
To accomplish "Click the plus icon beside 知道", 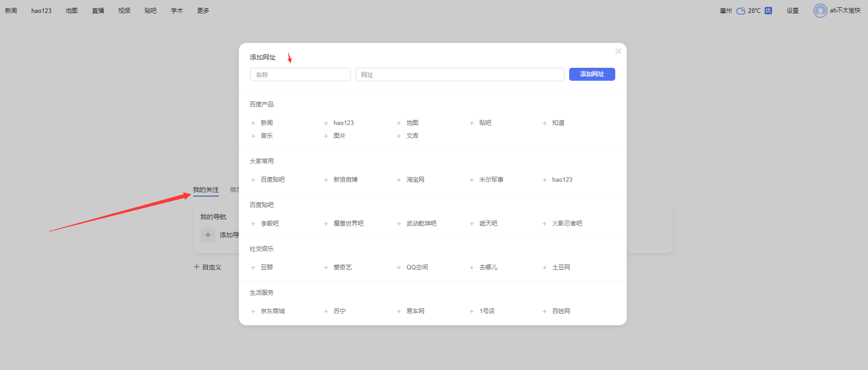I will 545,123.
